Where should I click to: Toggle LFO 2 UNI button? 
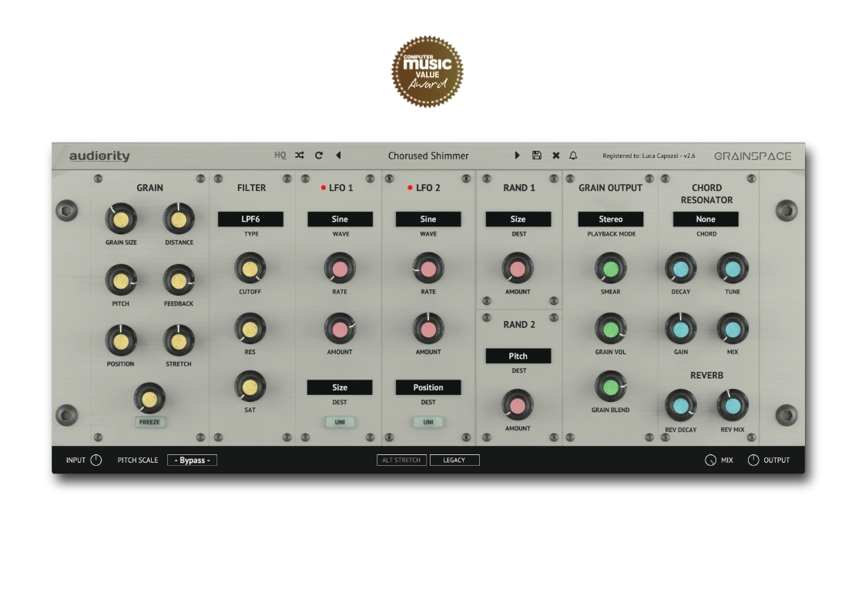pos(428,422)
